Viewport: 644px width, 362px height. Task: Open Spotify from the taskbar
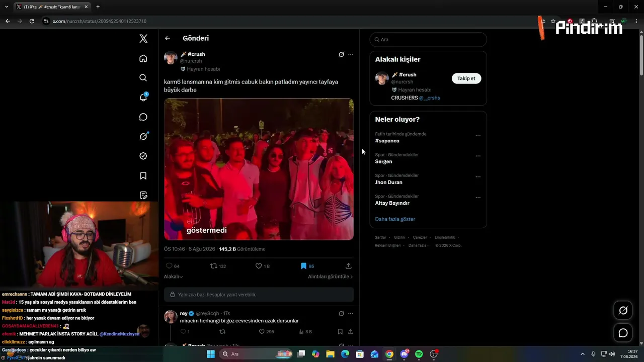click(419, 354)
